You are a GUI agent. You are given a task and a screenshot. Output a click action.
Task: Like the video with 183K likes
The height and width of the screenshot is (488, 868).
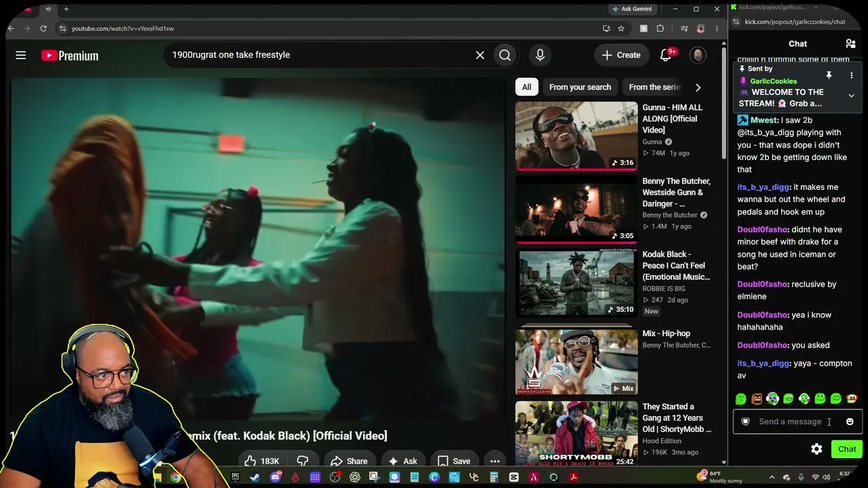click(x=262, y=462)
